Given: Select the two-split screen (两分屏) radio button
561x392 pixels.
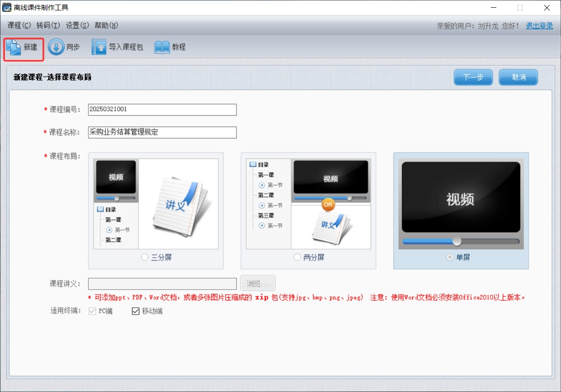Looking at the screenshot, I should [298, 257].
